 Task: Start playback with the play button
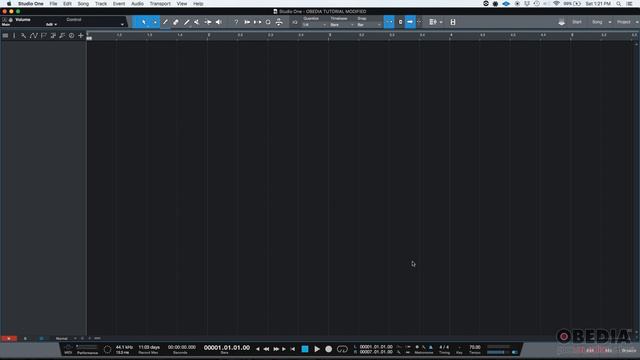(x=317, y=349)
